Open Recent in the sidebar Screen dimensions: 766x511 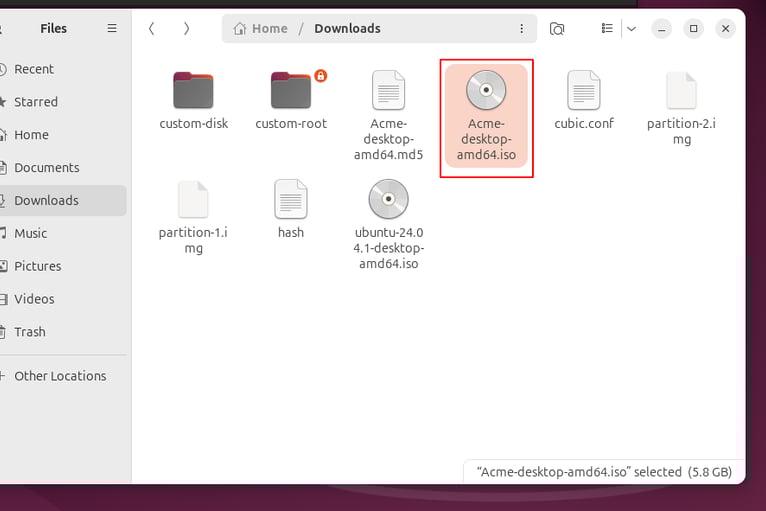click(61, 69)
